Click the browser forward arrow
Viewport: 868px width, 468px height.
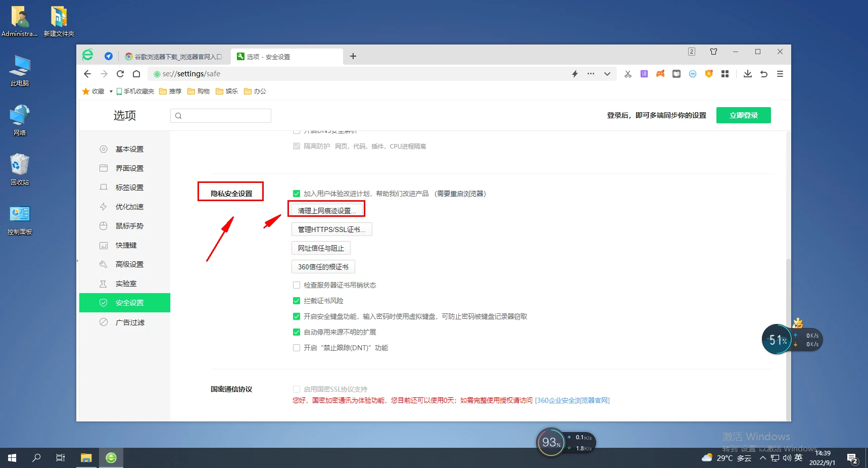coord(104,74)
